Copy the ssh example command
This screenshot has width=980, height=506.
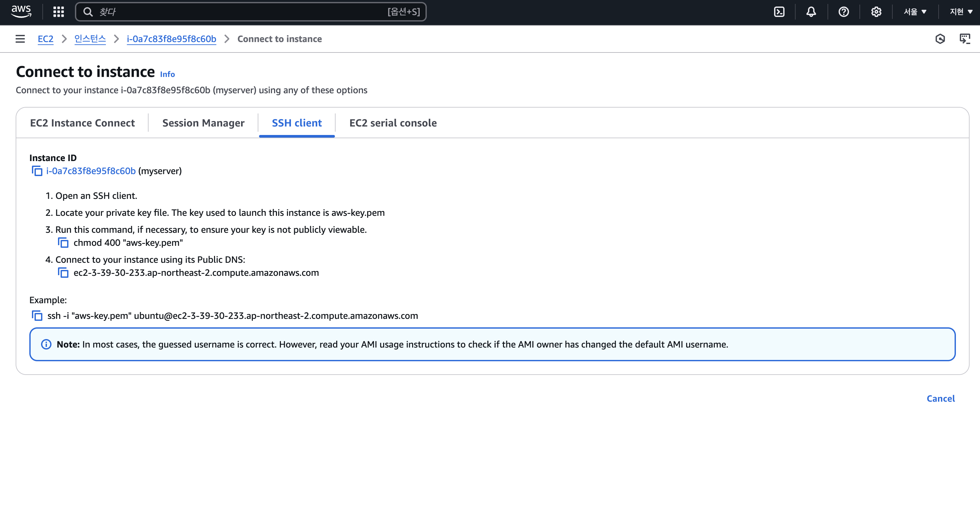[x=37, y=316]
